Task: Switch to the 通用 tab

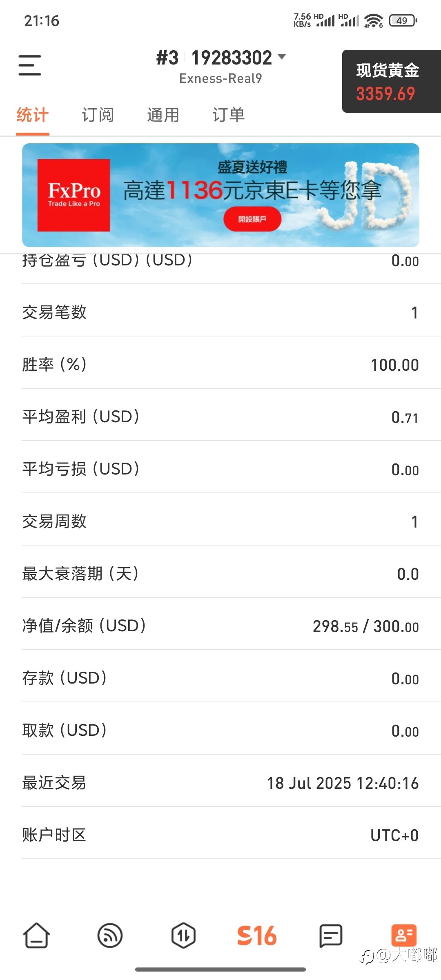Action: pos(163,115)
